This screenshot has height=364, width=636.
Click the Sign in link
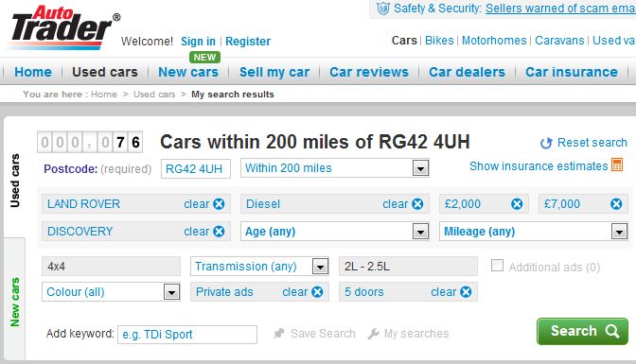tap(198, 42)
